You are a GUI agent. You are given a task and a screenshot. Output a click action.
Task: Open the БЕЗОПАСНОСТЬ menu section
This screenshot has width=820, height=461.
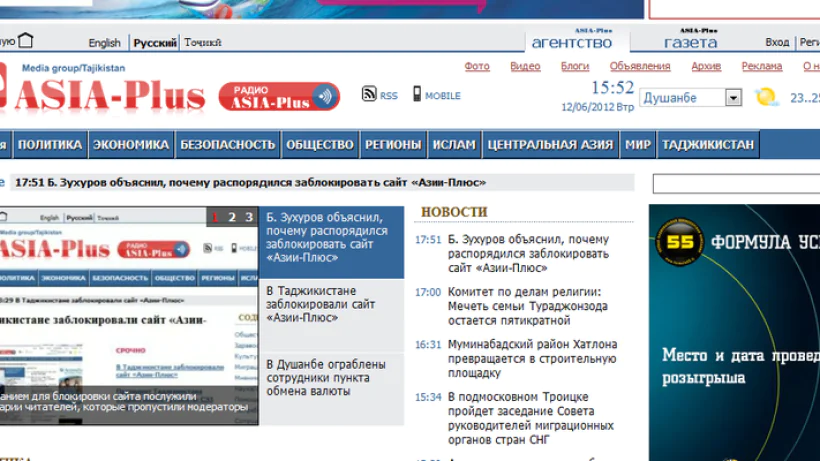pyautogui.click(x=227, y=145)
